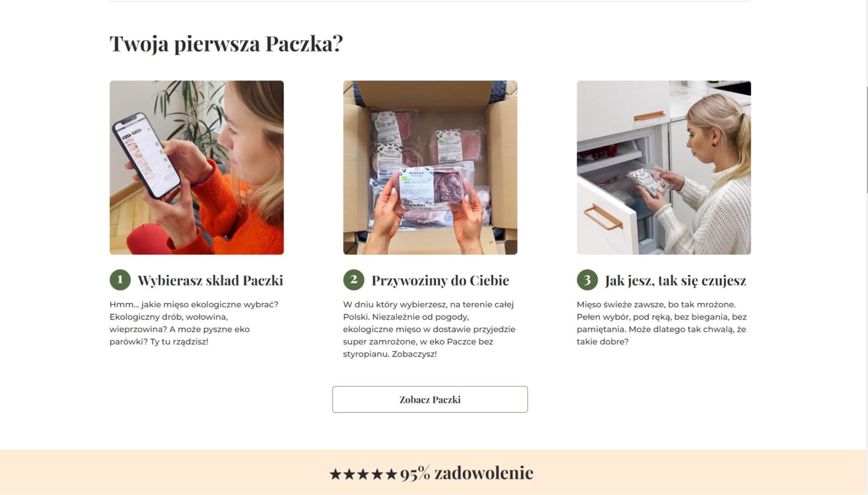
Task: Select the woman at freezer photo
Action: point(664,168)
